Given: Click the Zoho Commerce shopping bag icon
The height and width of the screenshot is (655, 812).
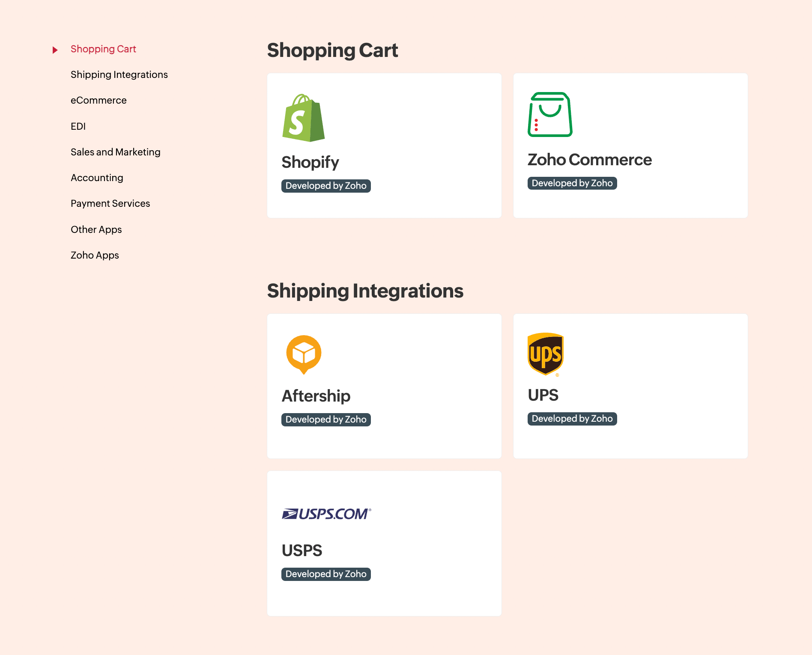Looking at the screenshot, I should click(550, 115).
